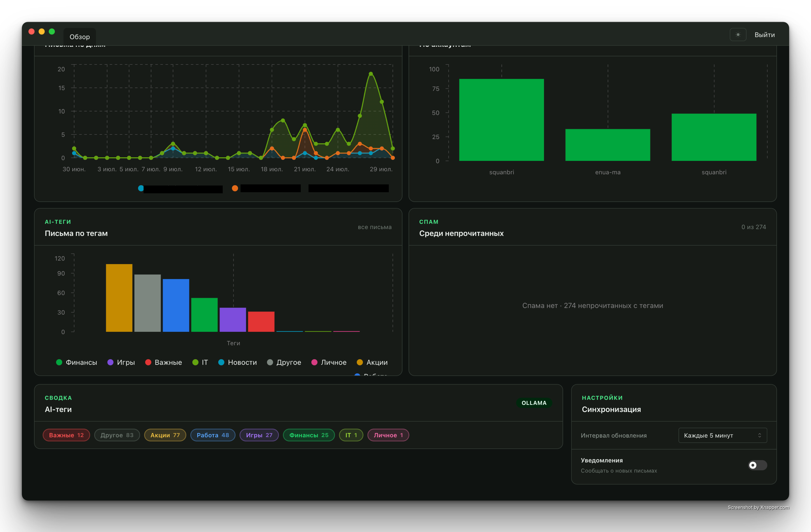Image resolution: width=811 pixels, height=532 pixels.
Task: Click the blue series legend dot
Action: pos(141,188)
